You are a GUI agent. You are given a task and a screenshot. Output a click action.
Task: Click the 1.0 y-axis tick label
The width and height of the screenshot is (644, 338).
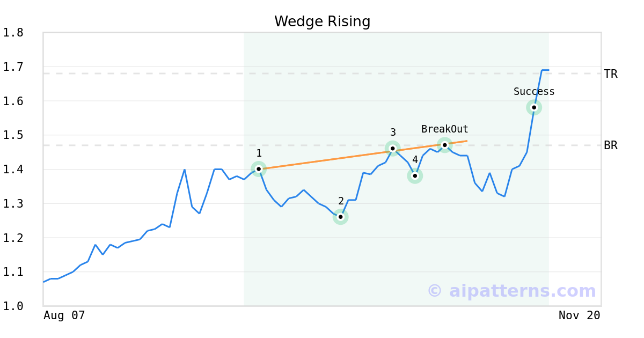tap(13, 306)
